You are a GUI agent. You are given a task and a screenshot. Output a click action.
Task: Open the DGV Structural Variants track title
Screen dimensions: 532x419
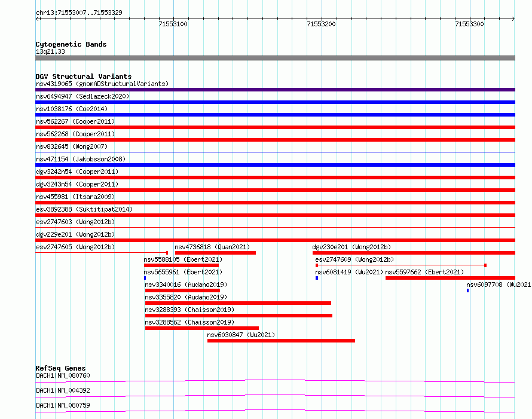[84, 77]
